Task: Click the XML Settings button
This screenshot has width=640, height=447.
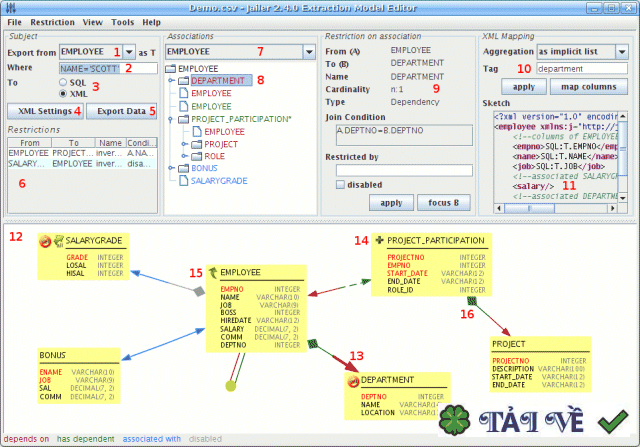Action: (x=45, y=111)
